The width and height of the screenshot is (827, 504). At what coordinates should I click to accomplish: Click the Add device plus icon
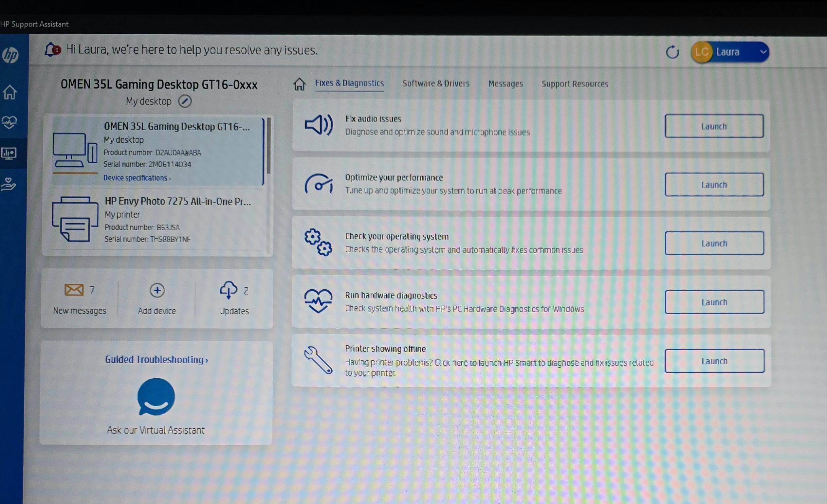coord(157,290)
